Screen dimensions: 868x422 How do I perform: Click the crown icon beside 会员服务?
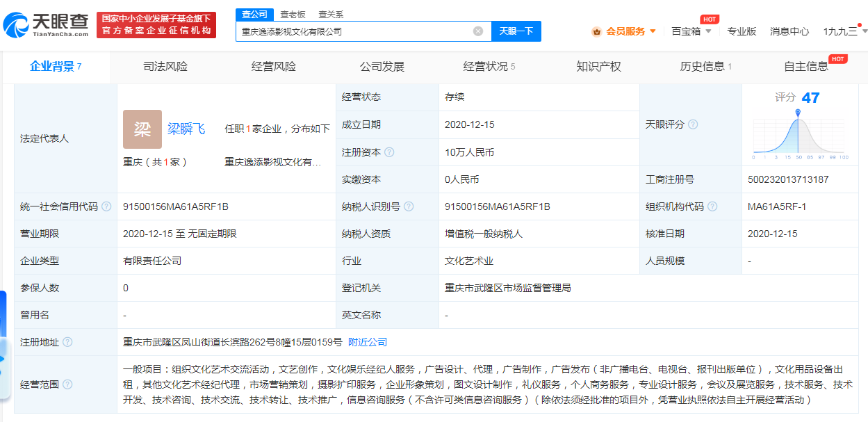tap(596, 31)
